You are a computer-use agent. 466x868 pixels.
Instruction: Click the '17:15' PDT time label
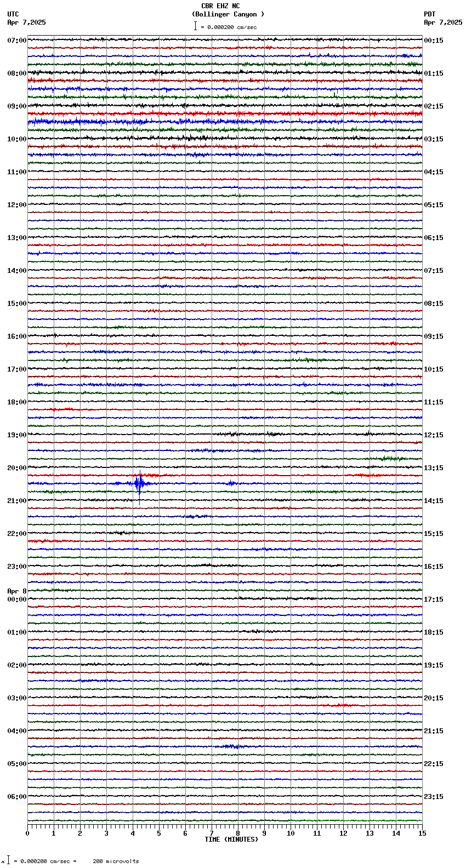434,599
